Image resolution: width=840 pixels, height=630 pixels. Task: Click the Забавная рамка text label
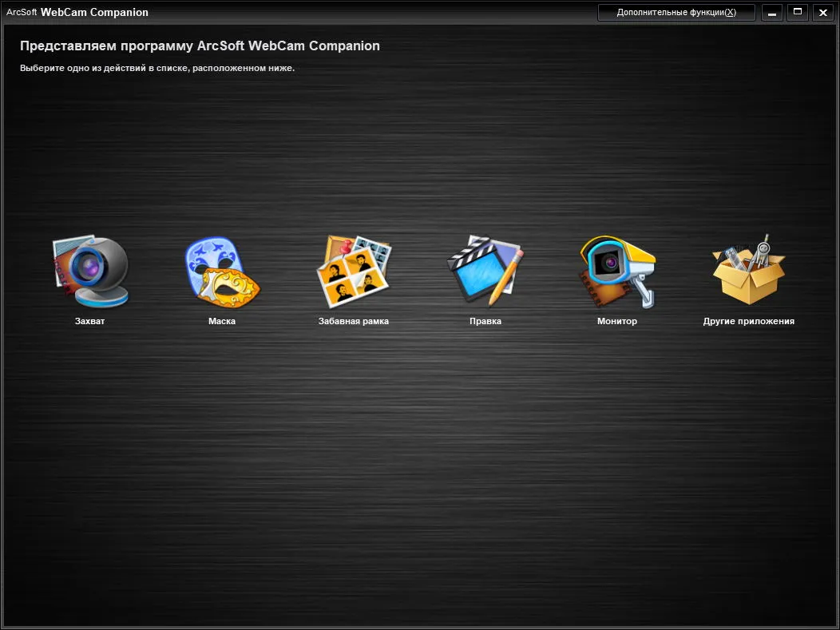[354, 322]
